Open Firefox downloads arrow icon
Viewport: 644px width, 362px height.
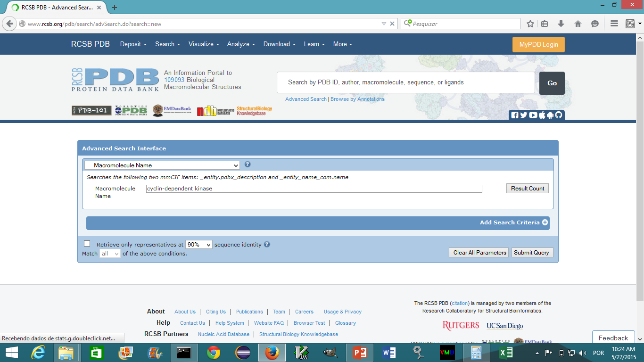pyautogui.click(x=561, y=24)
